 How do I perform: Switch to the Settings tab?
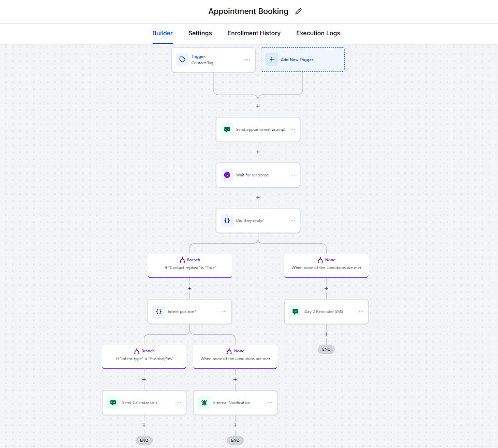[x=200, y=33]
